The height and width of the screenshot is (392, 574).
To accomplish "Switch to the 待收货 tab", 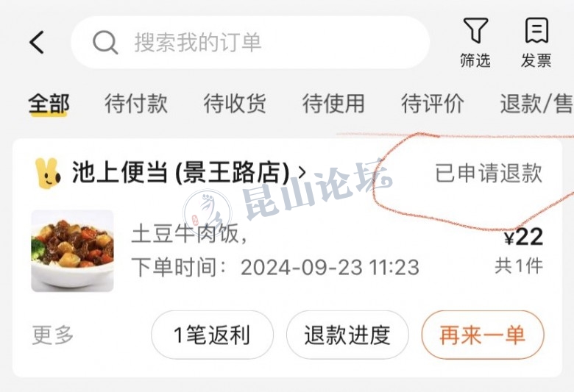I will click(235, 104).
